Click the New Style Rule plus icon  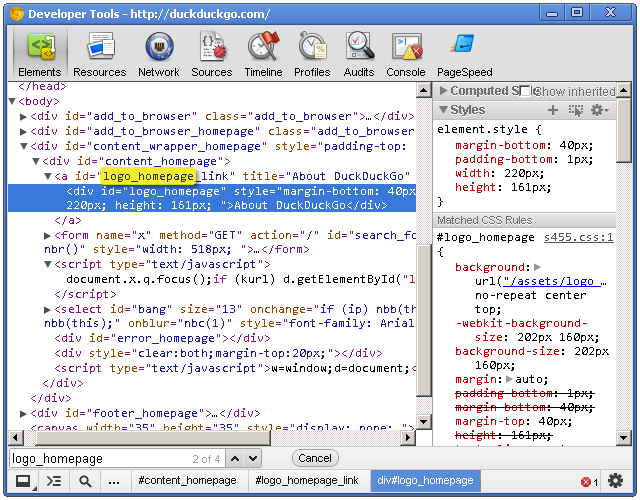553,110
